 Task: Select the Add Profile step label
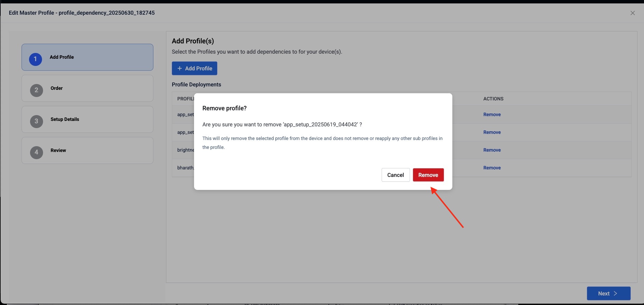[x=62, y=57]
